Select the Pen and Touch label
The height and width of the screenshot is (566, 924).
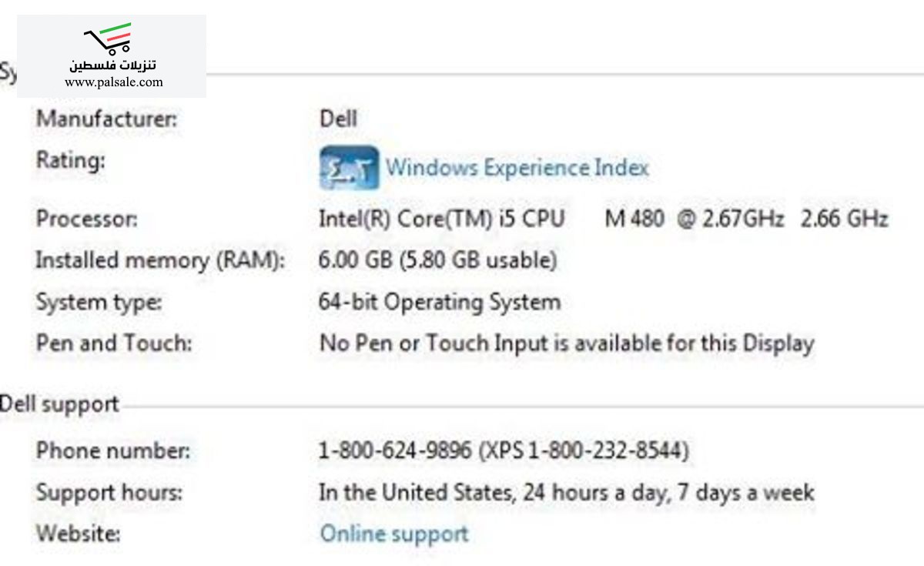click(x=114, y=343)
